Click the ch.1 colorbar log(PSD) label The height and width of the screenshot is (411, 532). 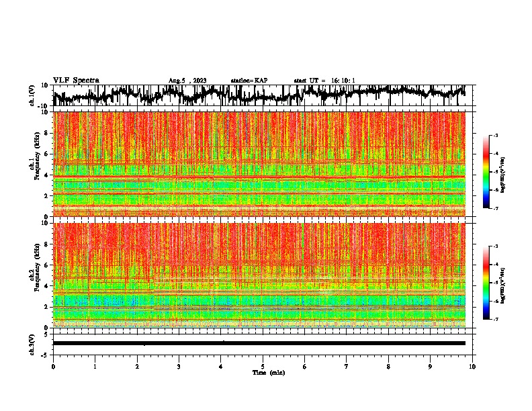tap(503, 175)
